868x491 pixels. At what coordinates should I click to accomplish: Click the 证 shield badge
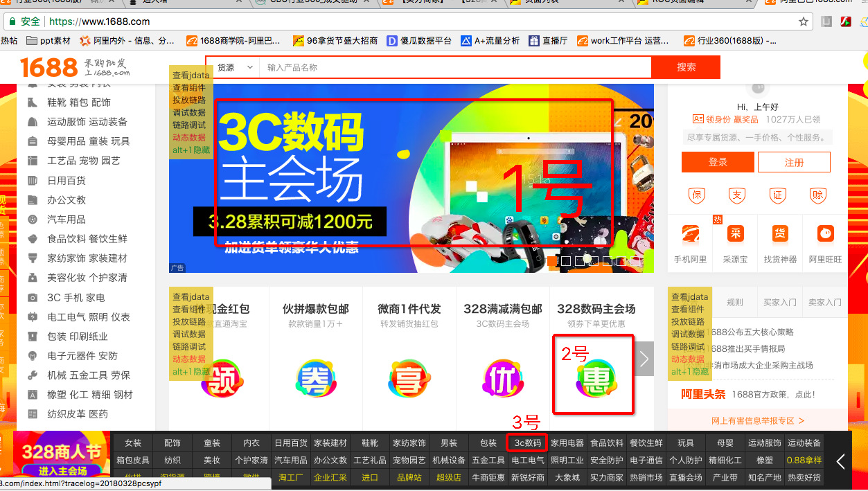point(777,195)
